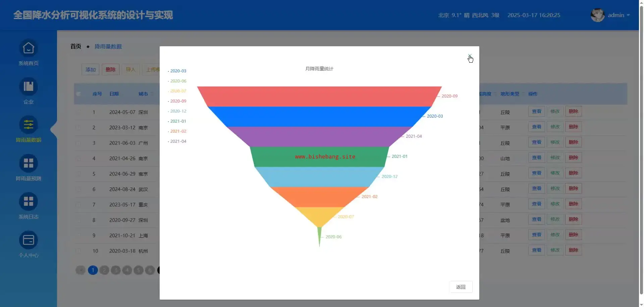Check the box for row 2 南京

pyautogui.click(x=78, y=128)
